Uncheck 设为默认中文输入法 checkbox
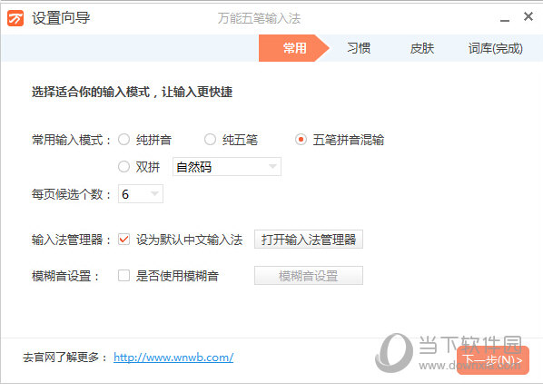This screenshot has height=392, width=543. click(x=124, y=239)
